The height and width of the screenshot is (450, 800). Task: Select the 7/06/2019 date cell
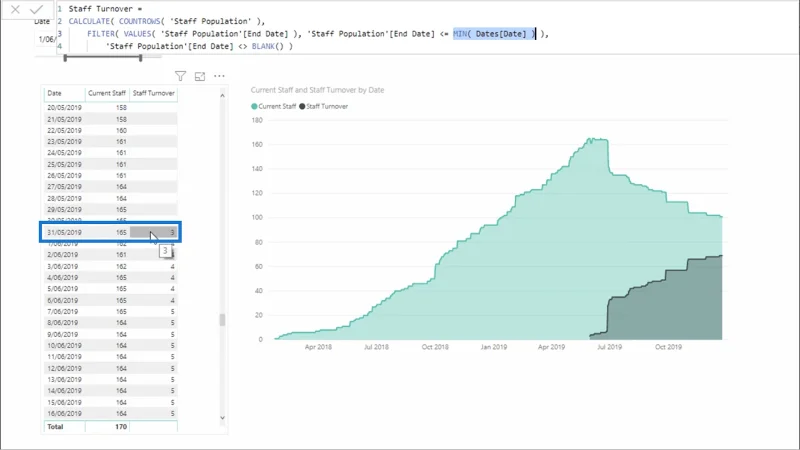63,311
